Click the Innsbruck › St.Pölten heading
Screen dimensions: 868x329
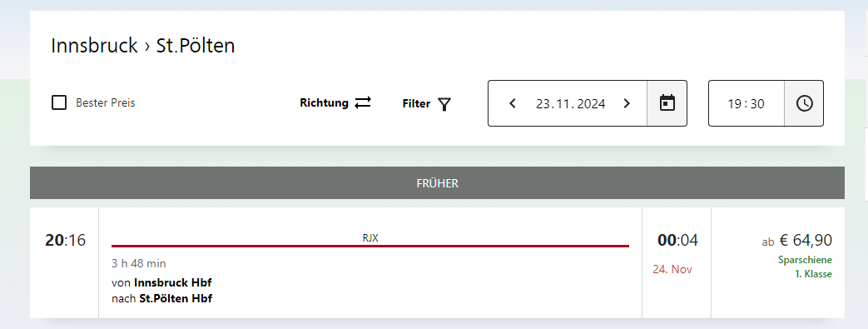(x=143, y=46)
